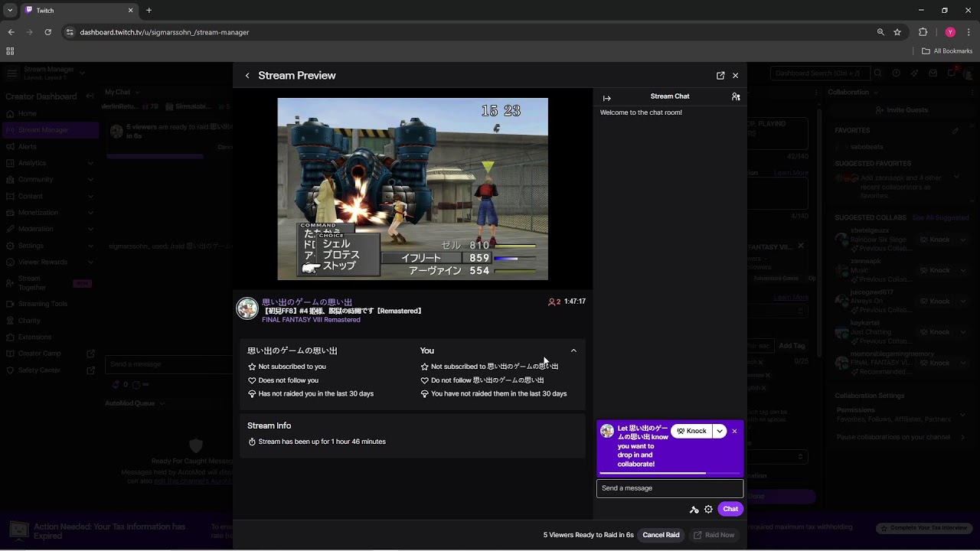
Task: Open the chat community users list
Action: (736, 97)
